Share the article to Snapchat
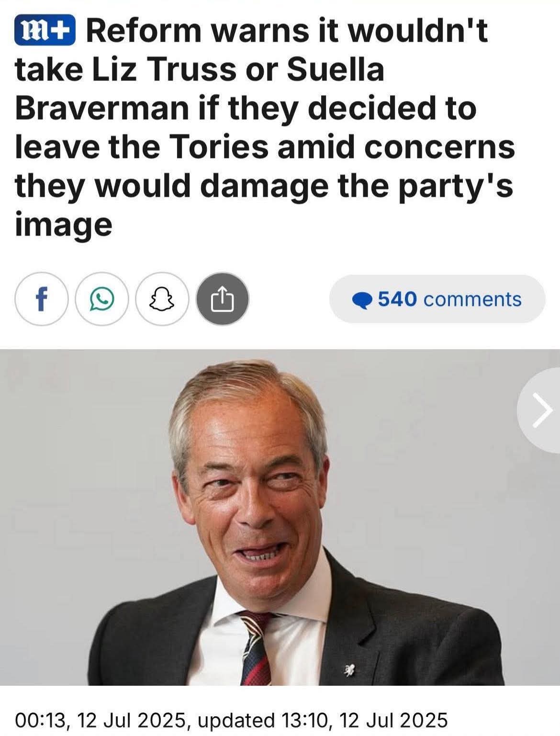Image resolution: width=560 pixels, height=736 pixels. pos(162,299)
